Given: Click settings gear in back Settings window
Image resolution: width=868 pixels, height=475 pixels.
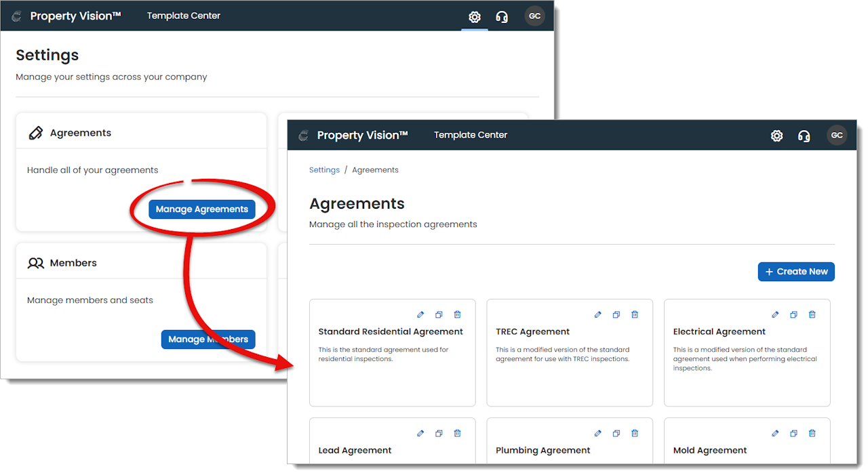Looking at the screenshot, I should point(475,17).
